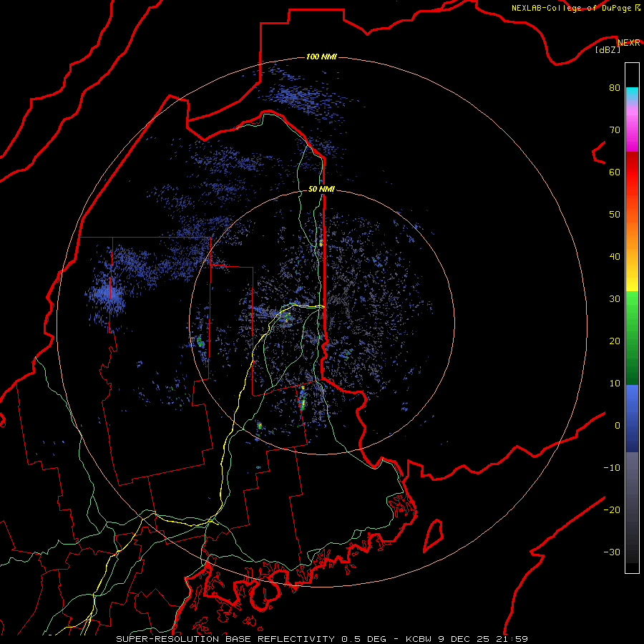Click the -10 value on dBZ scale
This screenshot has height=644, width=644.
tap(612, 468)
